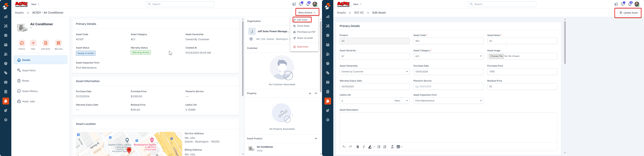The width and height of the screenshot is (644, 156).
Task: Click calendar sidebar icon on asset details page
Action: pos(6,45)
